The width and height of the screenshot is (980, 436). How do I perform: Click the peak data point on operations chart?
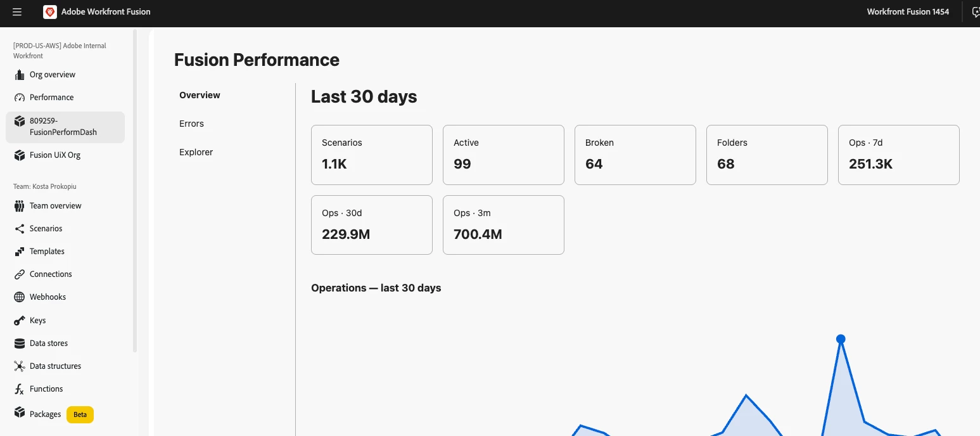click(x=841, y=339)
